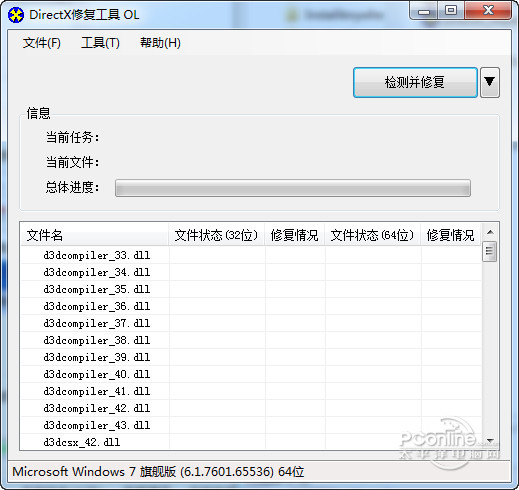Sort by the 文件名 column header
This screenshot has height=490, width=519.
pyautogui.click(x=94, y=235)
